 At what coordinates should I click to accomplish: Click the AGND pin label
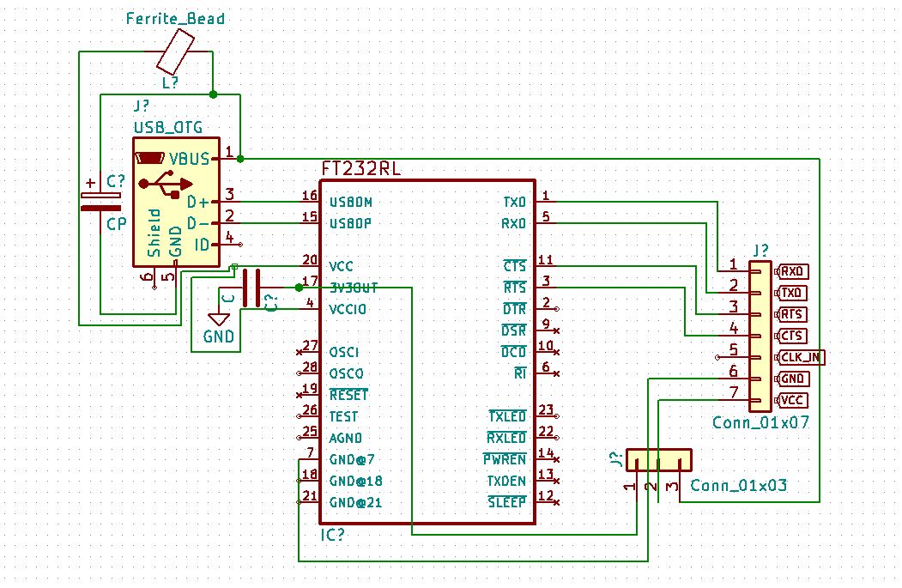[345, 439]
